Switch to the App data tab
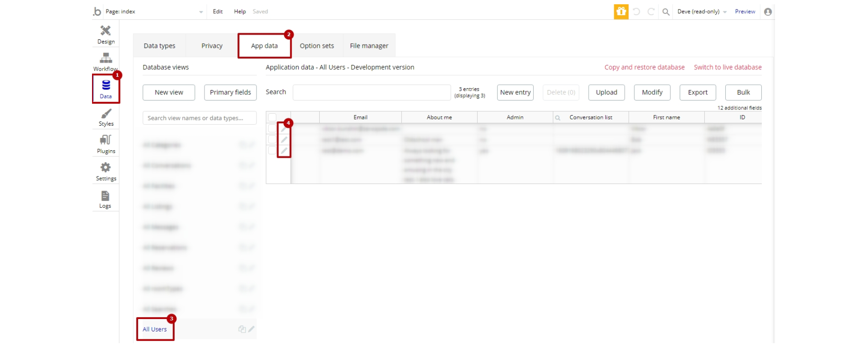Viewport: 868px width, 347px height. pos(264,46)
